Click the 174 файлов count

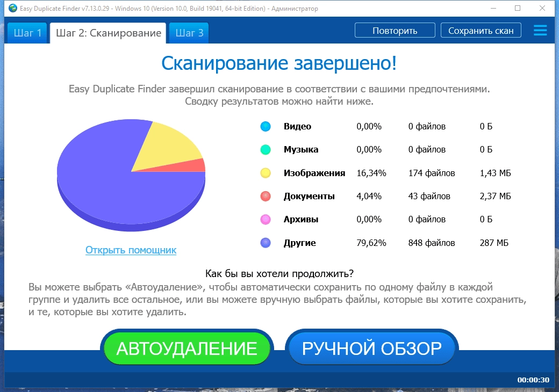(432, 173)
